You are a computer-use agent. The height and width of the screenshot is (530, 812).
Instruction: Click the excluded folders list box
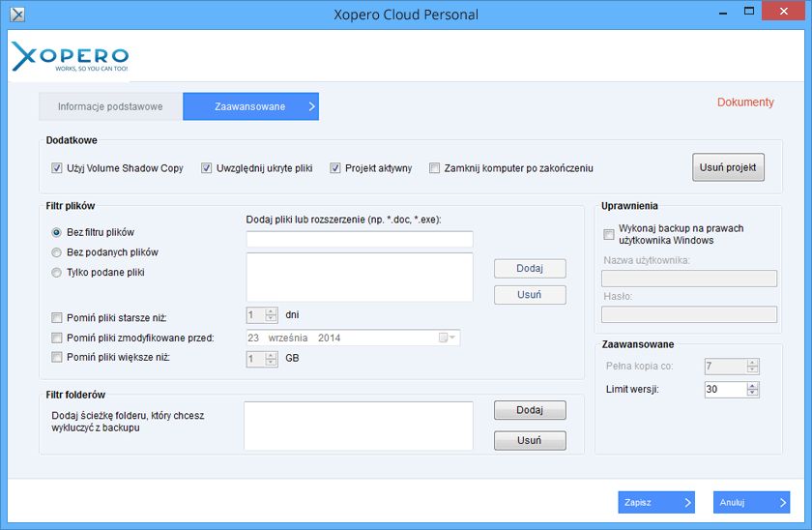pos(359,426)
